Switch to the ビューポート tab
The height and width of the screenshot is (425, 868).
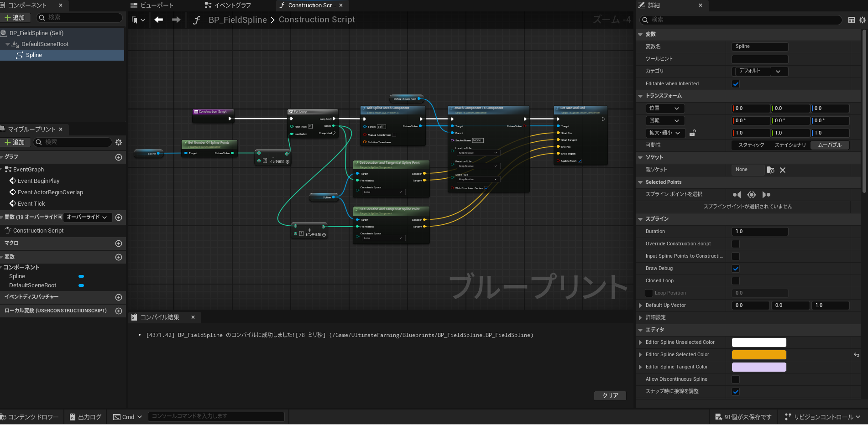click(x=153, y=5)
